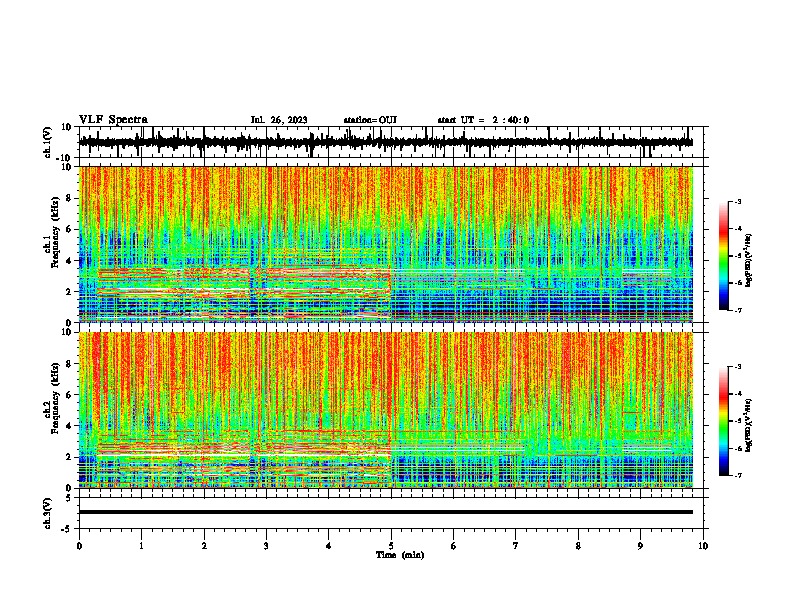The height and width of the screenshot is (612, 792).
Task: Click the 'ch.3(V)' axis label
Action: click(48, 513)
